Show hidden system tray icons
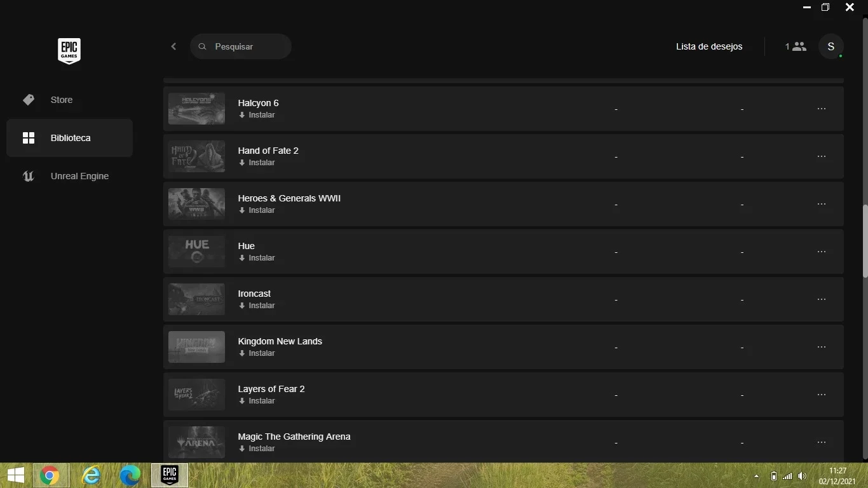 click(756, 476)
